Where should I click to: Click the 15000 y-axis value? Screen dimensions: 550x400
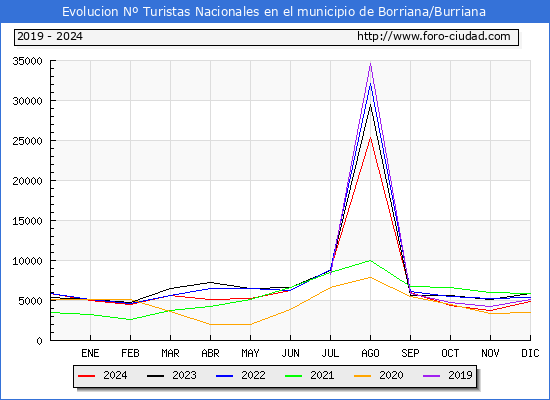point(27,221)
